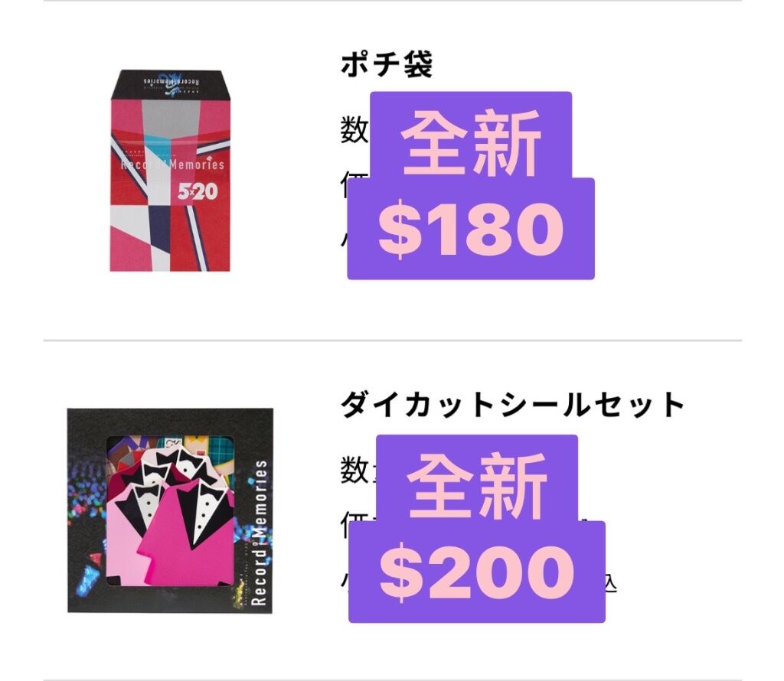Click the ダイカットシールセット product title
784x681 pixels.
[512, 405]
